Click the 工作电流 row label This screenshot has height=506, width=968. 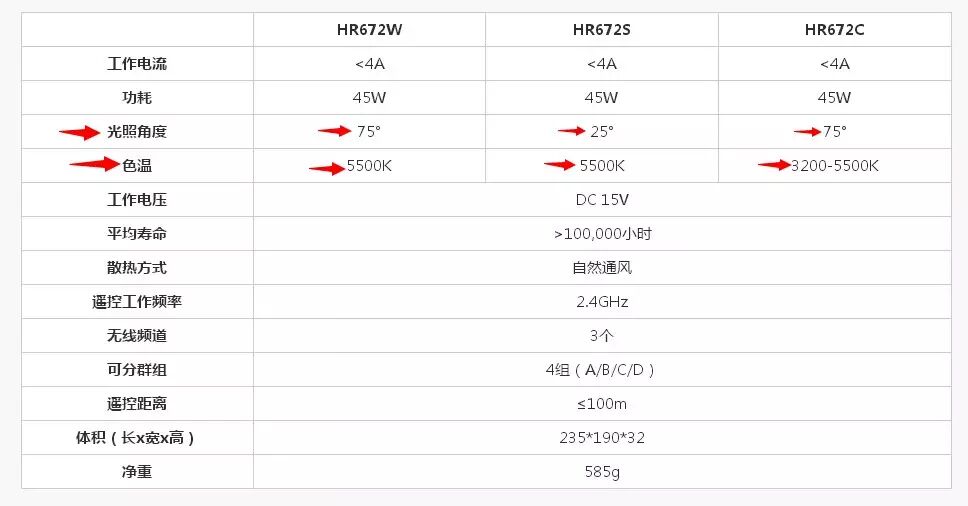(x=137, y=64)
